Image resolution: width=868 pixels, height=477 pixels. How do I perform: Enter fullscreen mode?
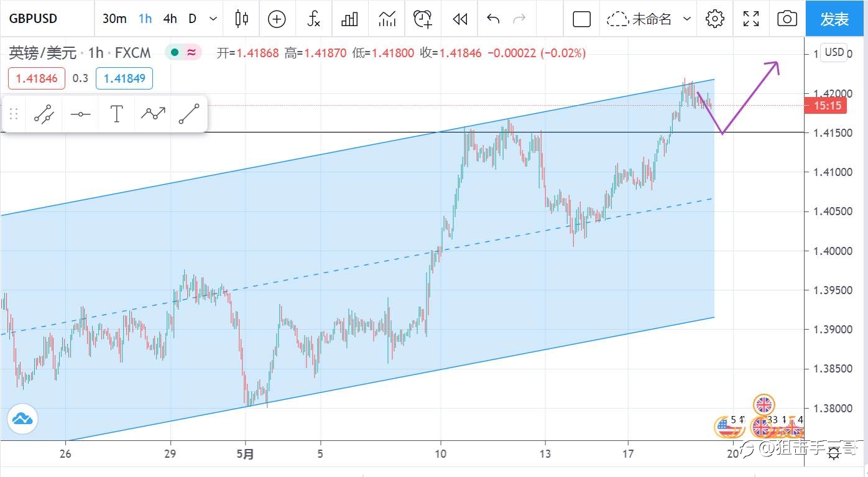[x=751, y=19]
